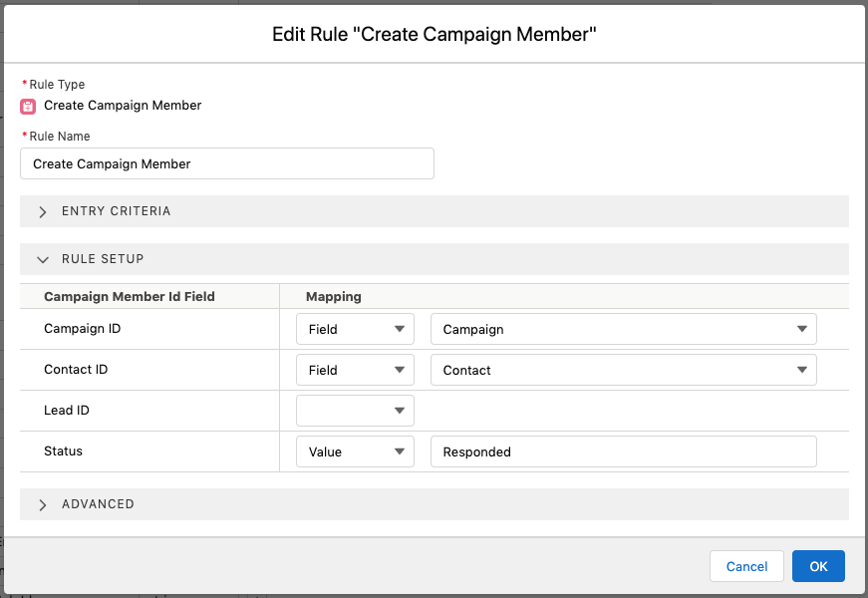Viewport: 868px width, 598px height.
Task: Open the Contact field selector dropdown
Action: [x=623, y=369]
